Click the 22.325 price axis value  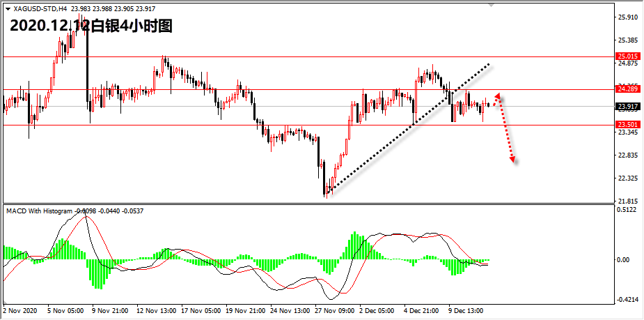click(627, 178)
